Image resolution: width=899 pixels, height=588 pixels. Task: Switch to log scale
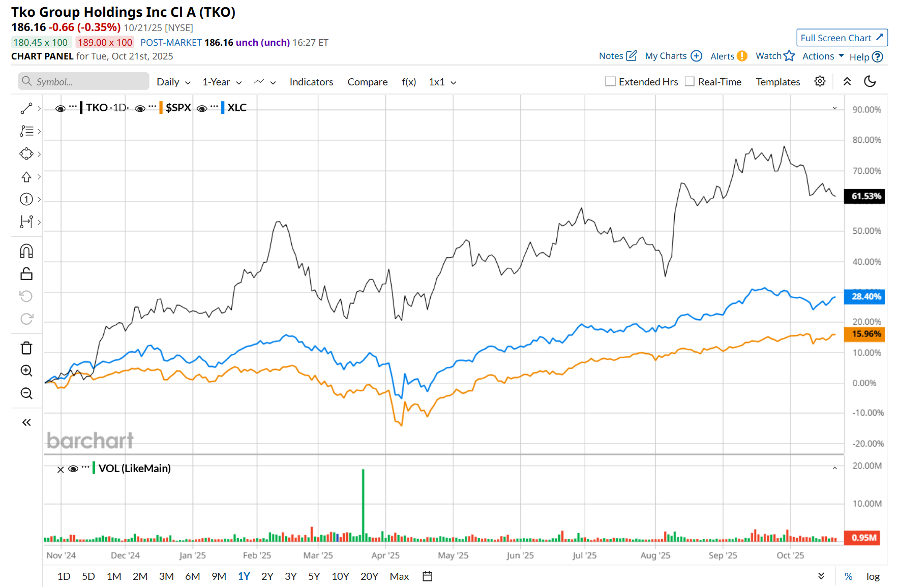pos(873,576)
